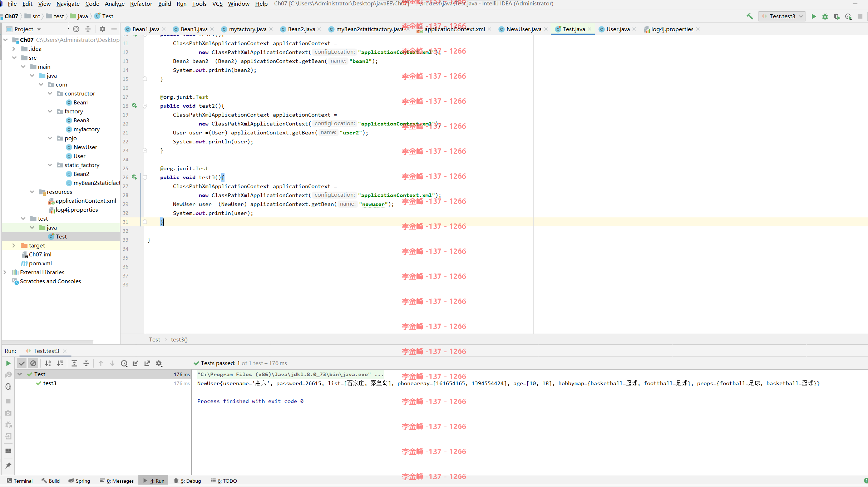Open the 5: Debug tool window
Viewport: 868px width, 487px height.
coord(187,481)
